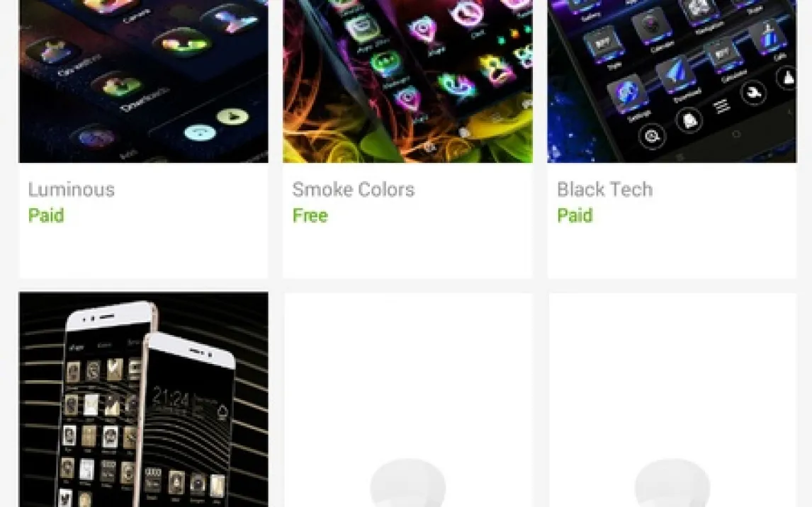The height and width of the screenshot is (507, 812).
Task: Open the Smoke Colors theme preview image
Action: (x=407, y=81)
